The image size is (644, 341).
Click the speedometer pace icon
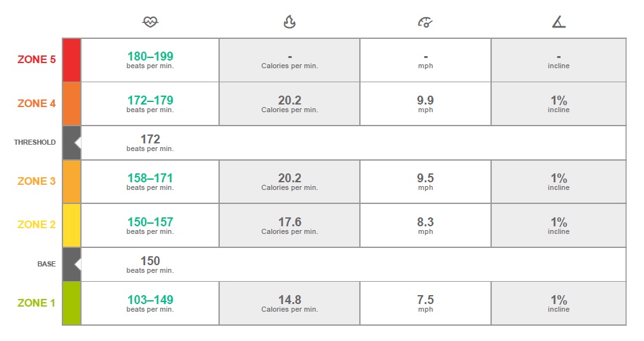[425, 22]
